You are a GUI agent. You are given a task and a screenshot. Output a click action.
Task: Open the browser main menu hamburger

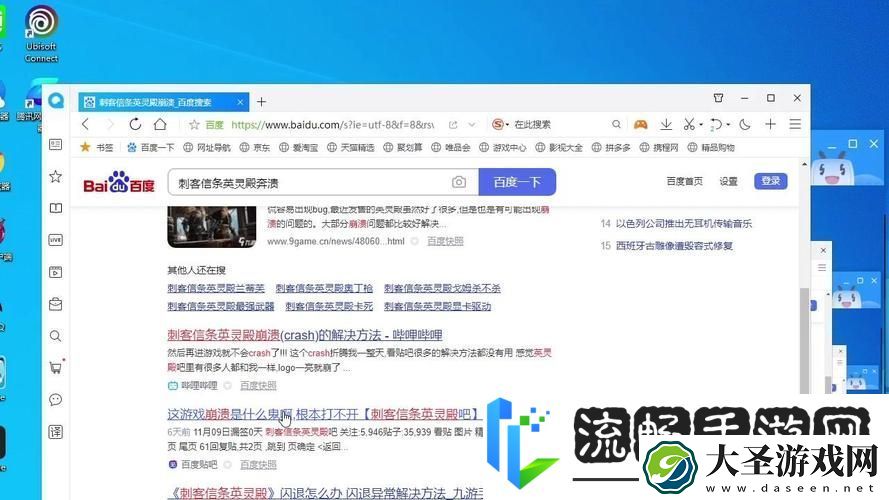[x=795, y=124]
